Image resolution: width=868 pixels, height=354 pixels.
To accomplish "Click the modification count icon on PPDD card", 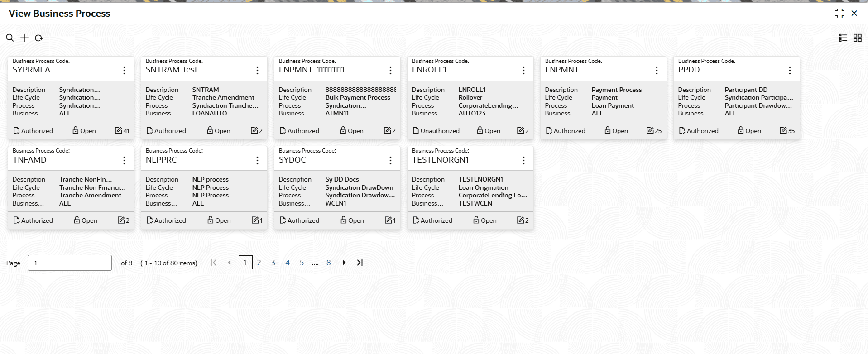I will (783, 130).
